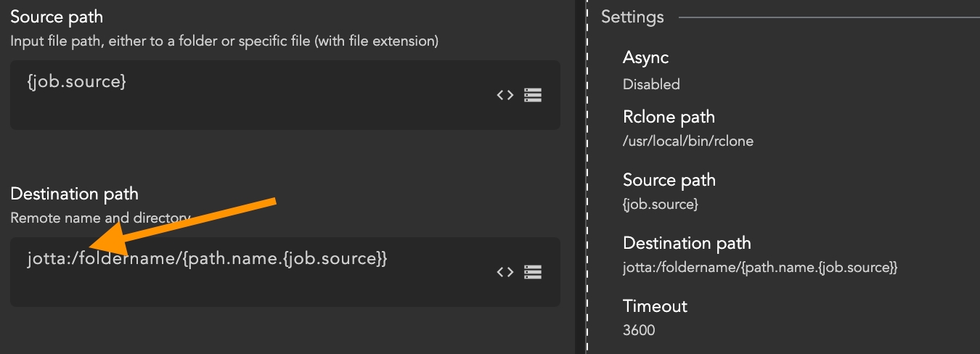The height and width of the screenshot is (354, 980).
Task: Click the Destination path heading above the input
Action: point(74,194)
